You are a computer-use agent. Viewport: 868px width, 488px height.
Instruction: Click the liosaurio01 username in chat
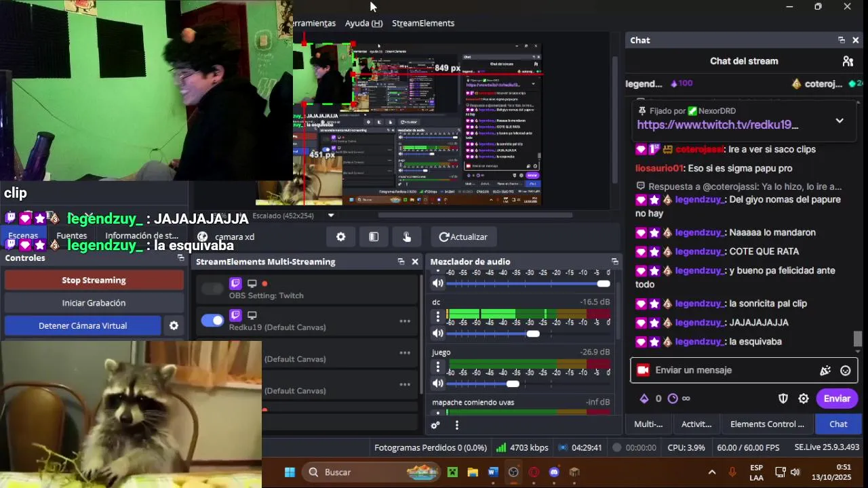click(x=658, y=168)
